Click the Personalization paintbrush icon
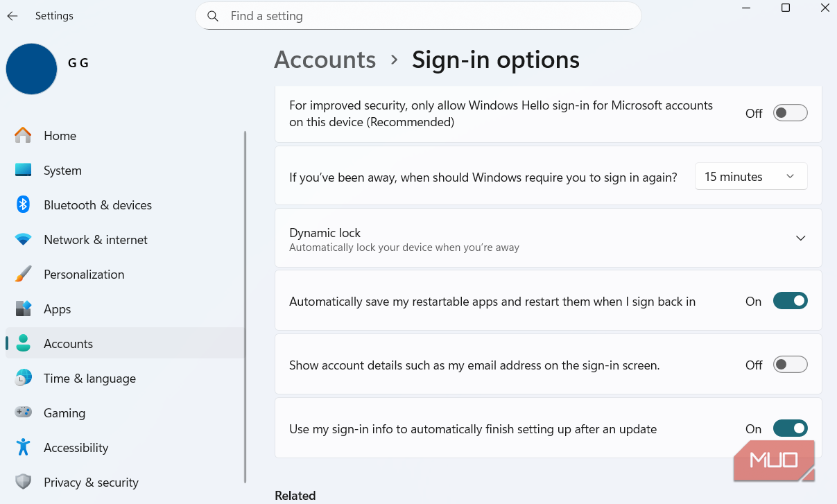The height and width of the screenshot is (504, 837). (23, 275)
